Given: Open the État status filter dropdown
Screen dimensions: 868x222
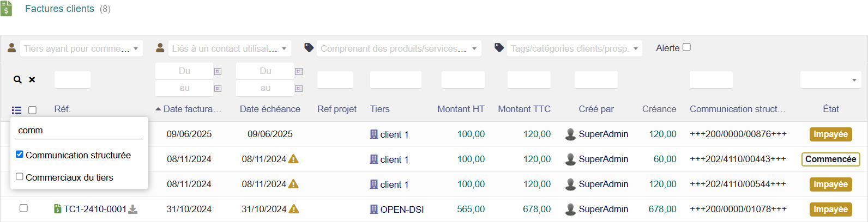Looking at the screenshot, I should 830,80.
